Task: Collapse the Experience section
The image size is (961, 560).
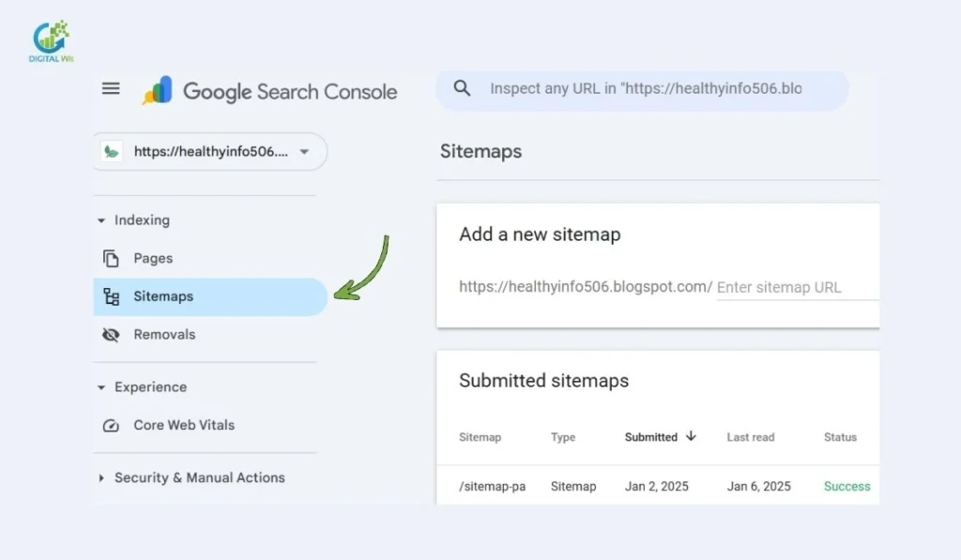Action: tap(101, 386)
